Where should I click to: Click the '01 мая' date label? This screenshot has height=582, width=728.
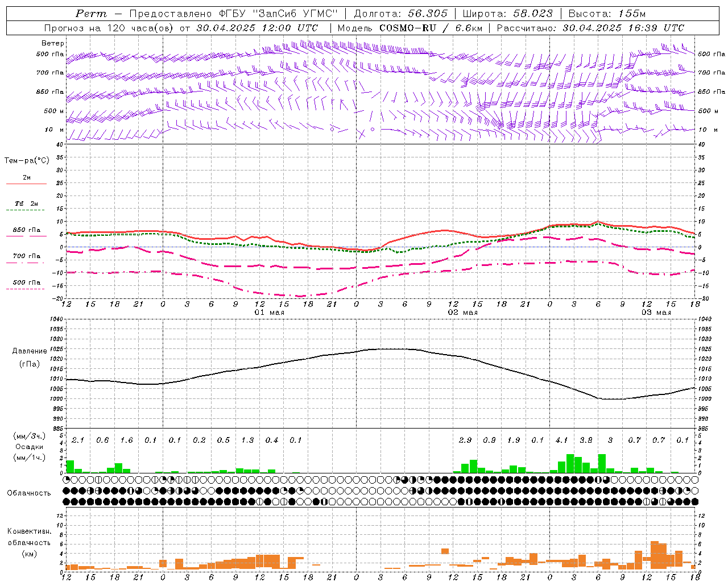pos(269,313)
